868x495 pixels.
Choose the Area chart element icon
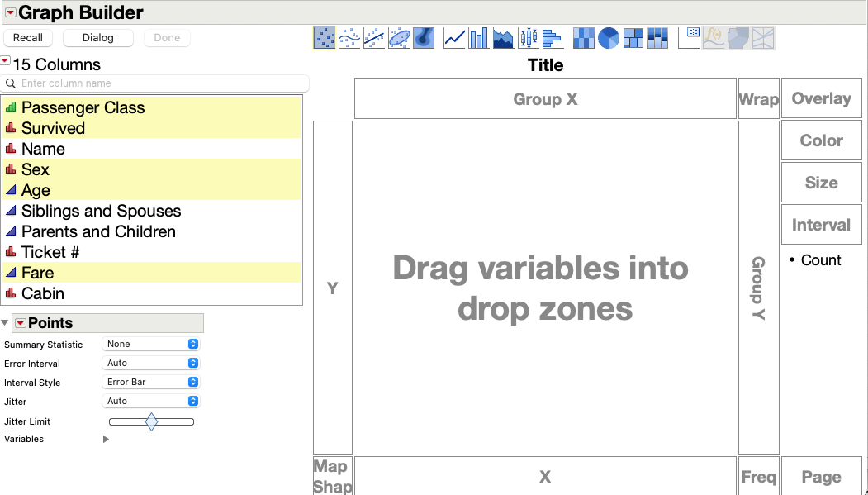pyautogui.click(x=503, y=37)
